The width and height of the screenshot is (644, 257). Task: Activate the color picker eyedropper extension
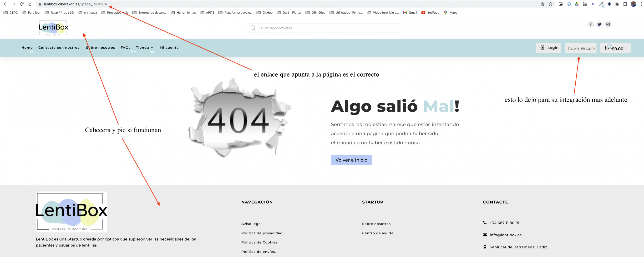601,4
